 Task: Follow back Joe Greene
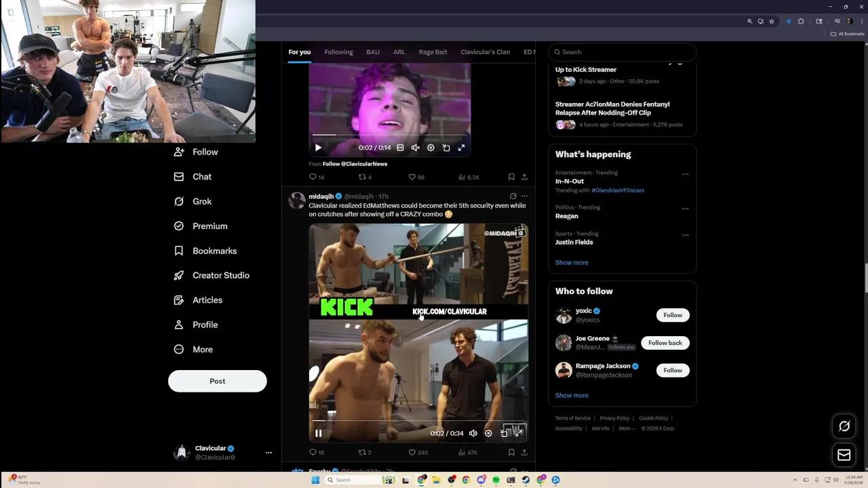tap(665, 343)
